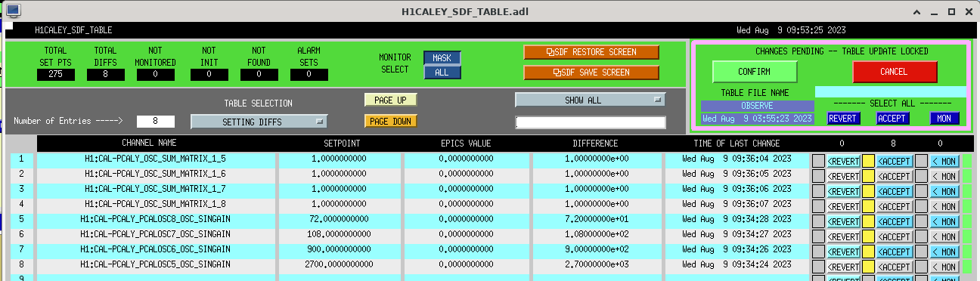Revert PCALOSC8_OSC_SINGAIN setting
Image resolution: width=980 pixels, height=281 pixels.
coord(843,221)
